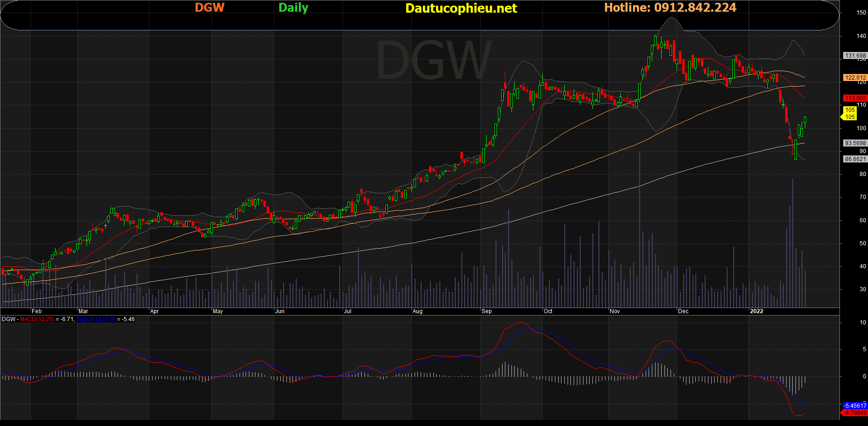Image resolution: width=868 pixels, height=426 pixels.
Task: Click the orange 122.012 price tag
Action: tap(855, 78)
